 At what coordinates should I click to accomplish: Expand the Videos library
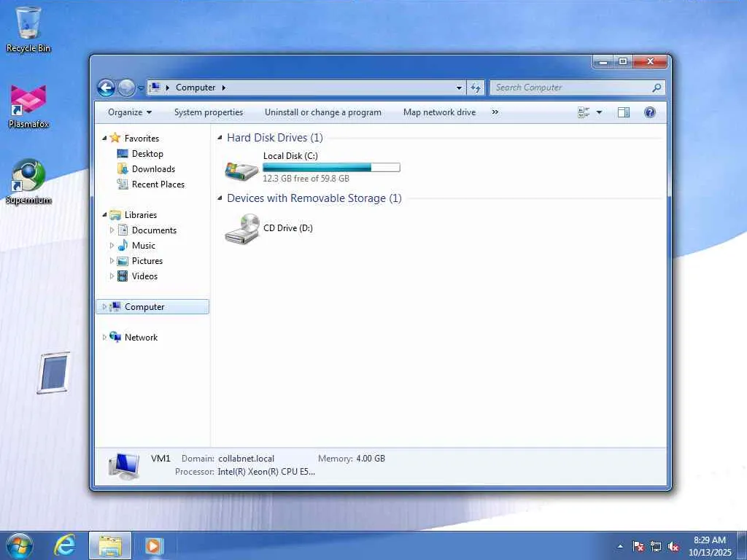coord(112,276)
